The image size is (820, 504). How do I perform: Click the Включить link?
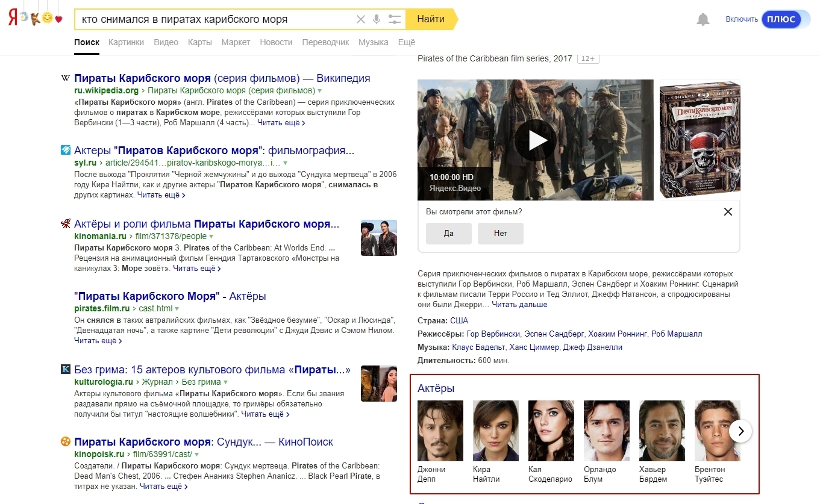point(742,19)
